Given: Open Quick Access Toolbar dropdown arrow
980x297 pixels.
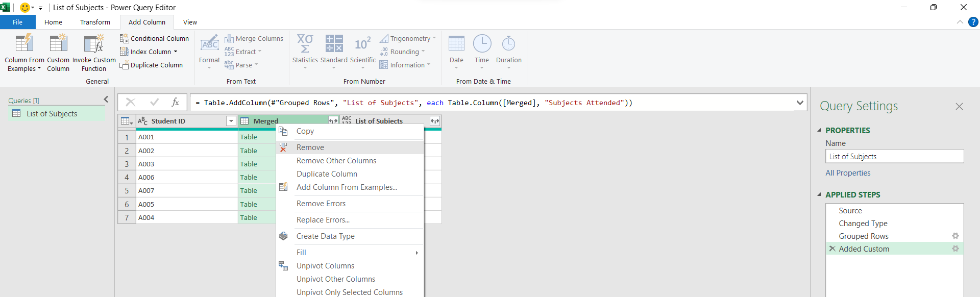Looking at the screenshot, I should [40, 8].
